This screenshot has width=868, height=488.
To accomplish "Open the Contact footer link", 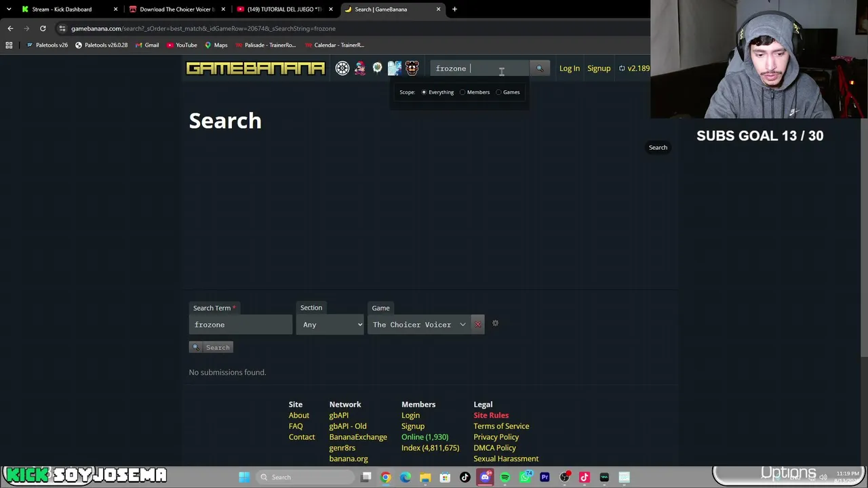I will coord(302,437).
